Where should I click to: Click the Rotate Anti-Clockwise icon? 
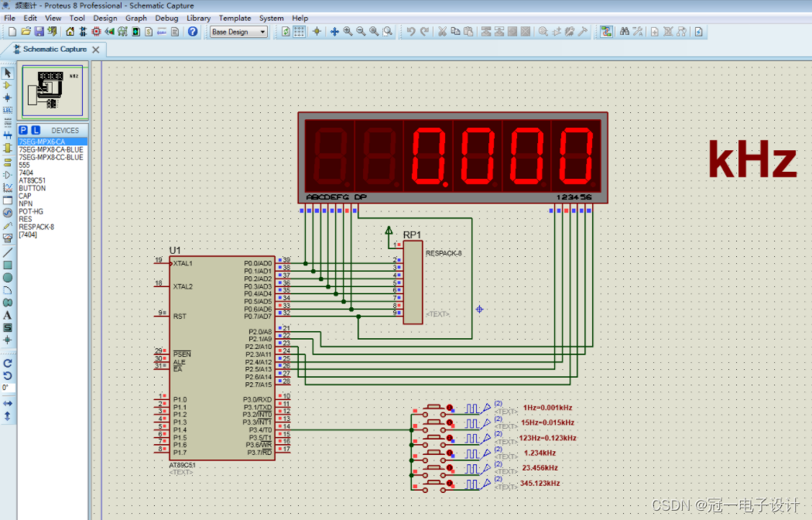8,375
